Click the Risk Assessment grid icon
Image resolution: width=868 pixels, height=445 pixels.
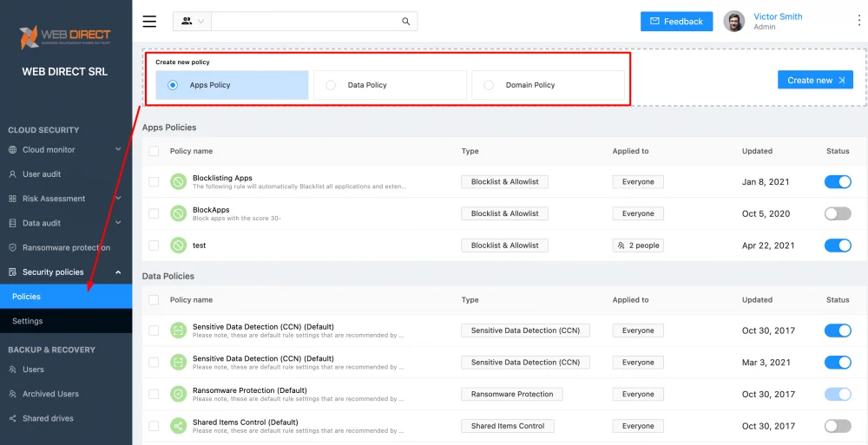point(13,198)
